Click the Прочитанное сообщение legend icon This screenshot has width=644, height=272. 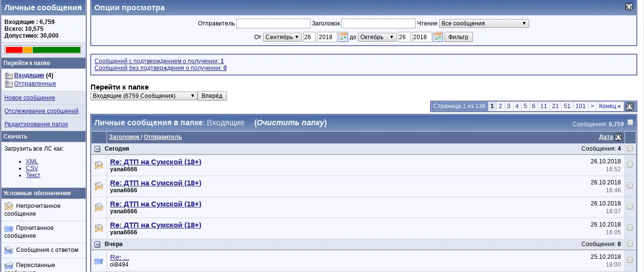(9, 228)
